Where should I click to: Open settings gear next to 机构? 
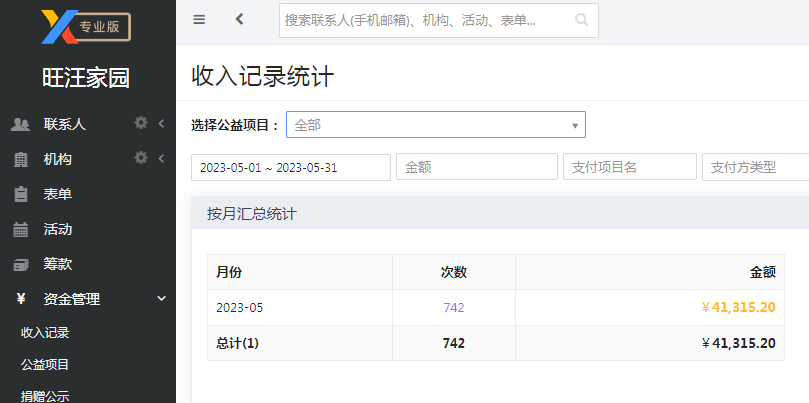point(141,158)
